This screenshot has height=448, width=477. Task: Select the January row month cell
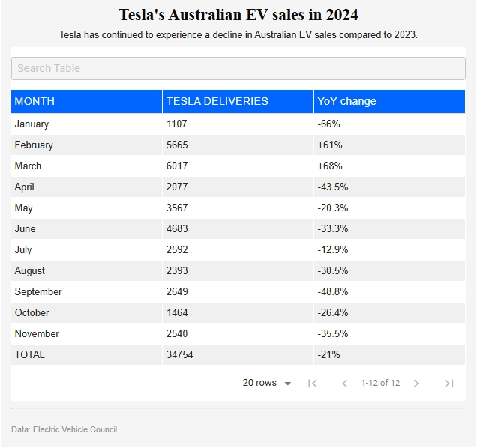tap(31, 124)
